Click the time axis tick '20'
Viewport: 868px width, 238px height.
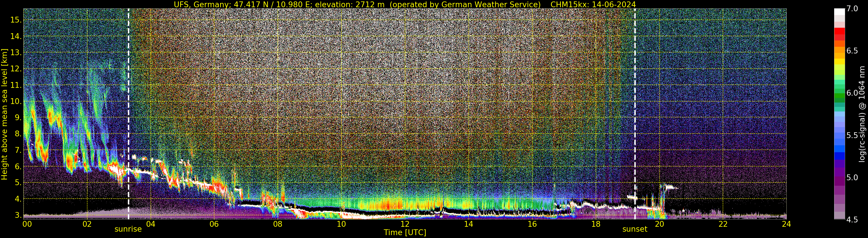click(x=659, y=224)
